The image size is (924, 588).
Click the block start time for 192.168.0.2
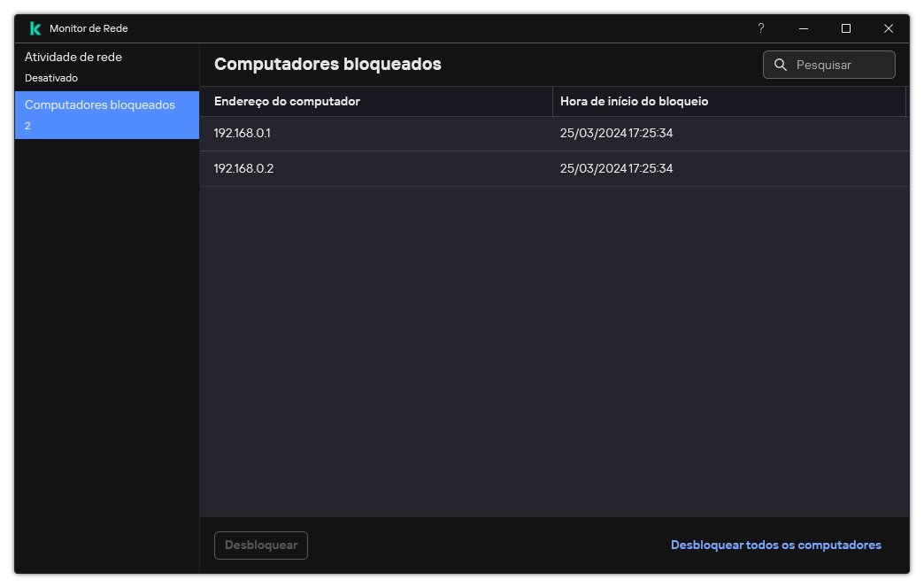tap(616, 168)
